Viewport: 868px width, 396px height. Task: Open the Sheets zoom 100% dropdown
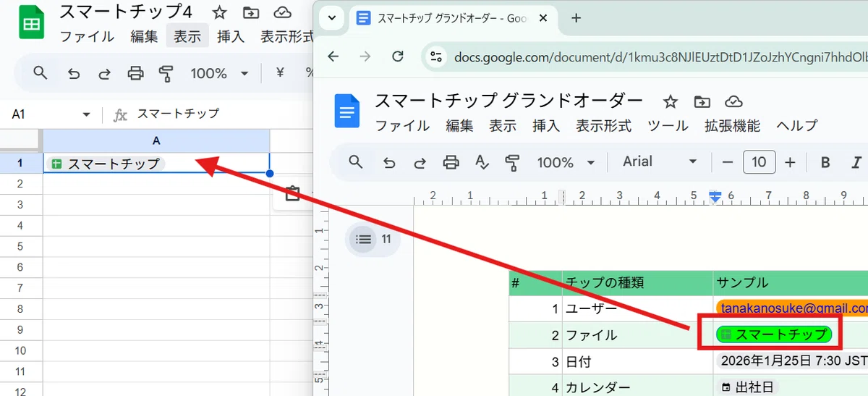(x=220, y=73)
